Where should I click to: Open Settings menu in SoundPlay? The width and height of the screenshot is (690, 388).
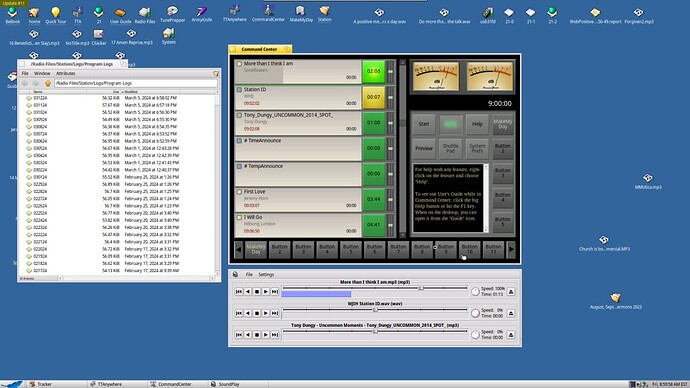click(x=266, y=275)
